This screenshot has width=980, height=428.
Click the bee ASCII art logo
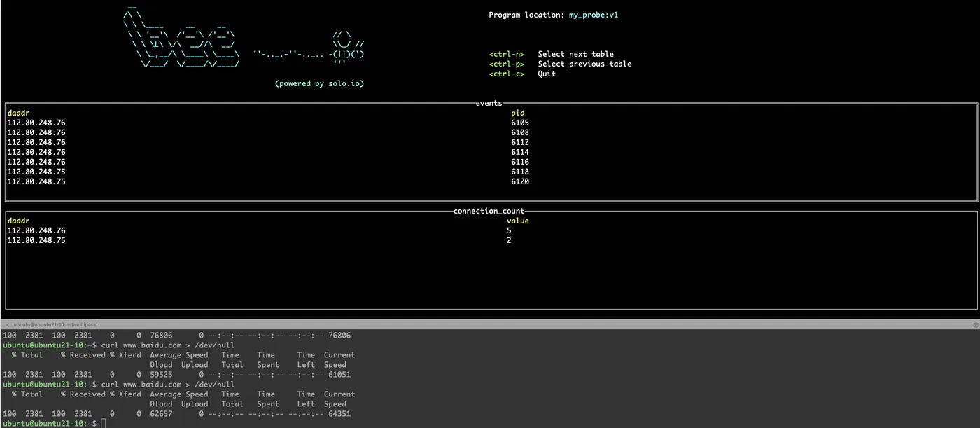click(346, 48)
